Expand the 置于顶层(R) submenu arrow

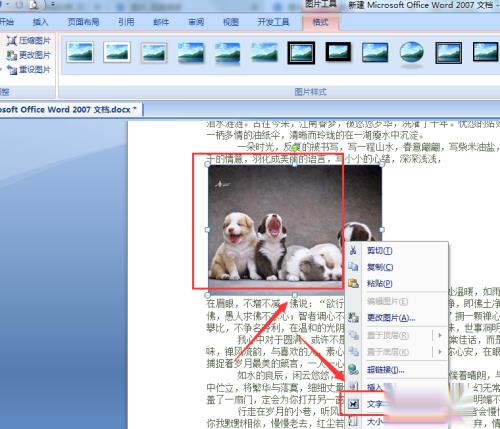(x=440, y=335)
